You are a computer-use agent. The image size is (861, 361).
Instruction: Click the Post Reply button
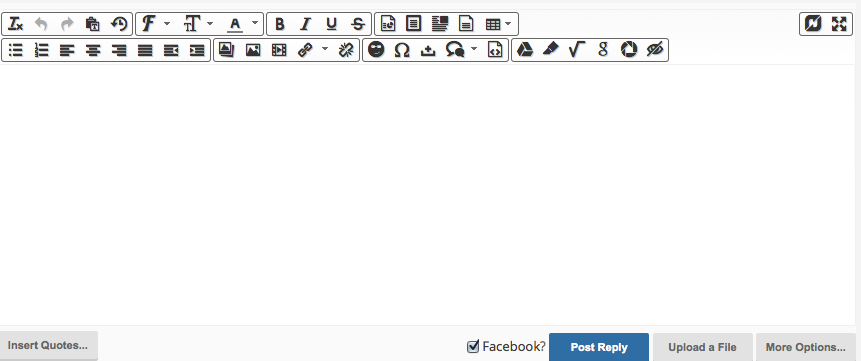click(599, 347)
